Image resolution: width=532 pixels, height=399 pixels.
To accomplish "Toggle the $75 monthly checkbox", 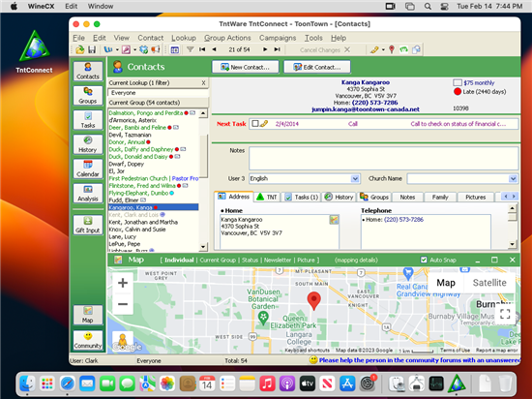I will (458, 82).
